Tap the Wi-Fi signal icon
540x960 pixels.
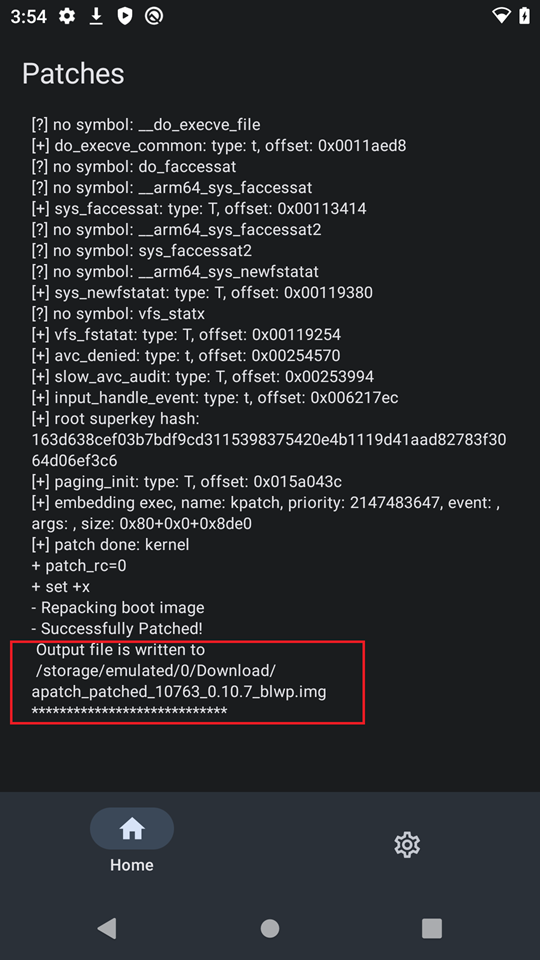point(501,16)
